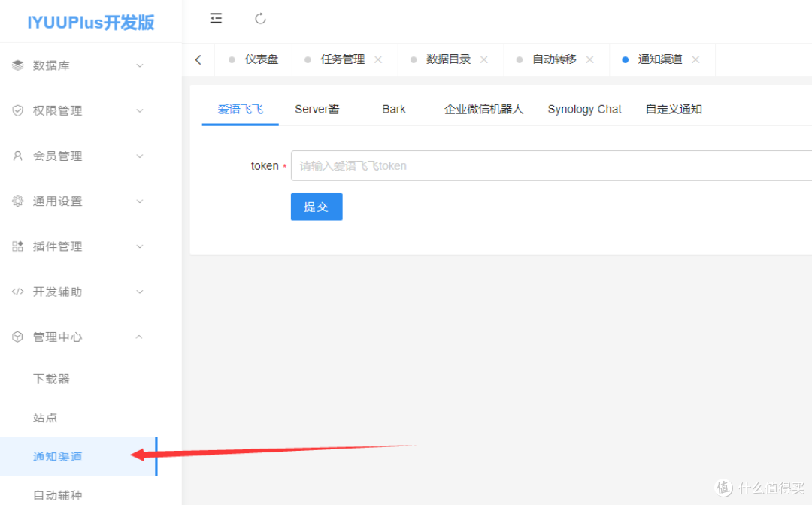Expand the 数据库 section chevron
The image size is (812, 505).
(x=139, y=65)
